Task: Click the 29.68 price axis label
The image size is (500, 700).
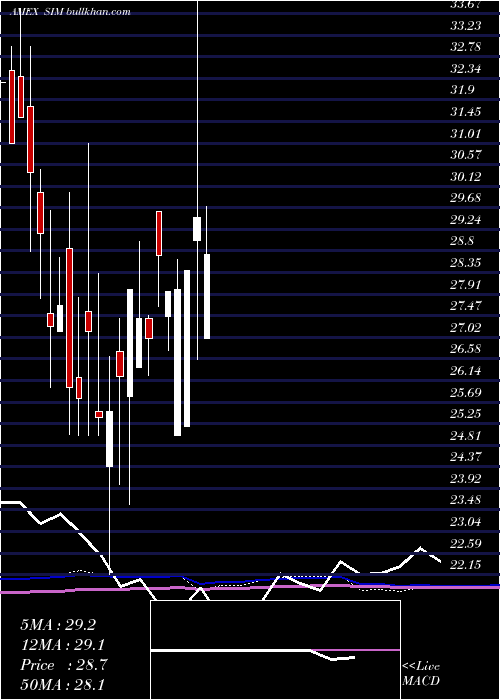Action: pos(466,198)
